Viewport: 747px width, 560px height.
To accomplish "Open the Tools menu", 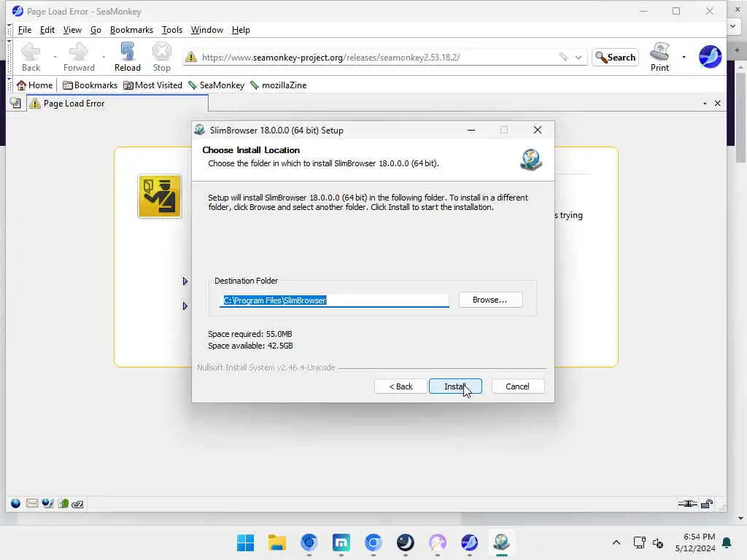I will (x=172, y=29).
